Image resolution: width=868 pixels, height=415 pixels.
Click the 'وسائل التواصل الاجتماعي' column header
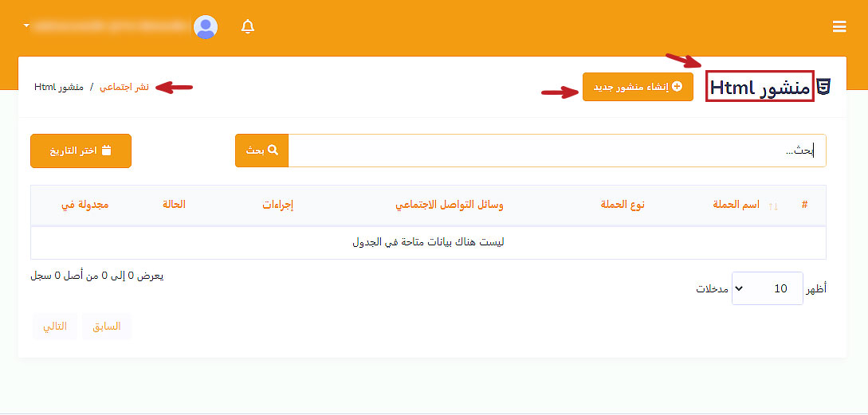tap(450, 205)
